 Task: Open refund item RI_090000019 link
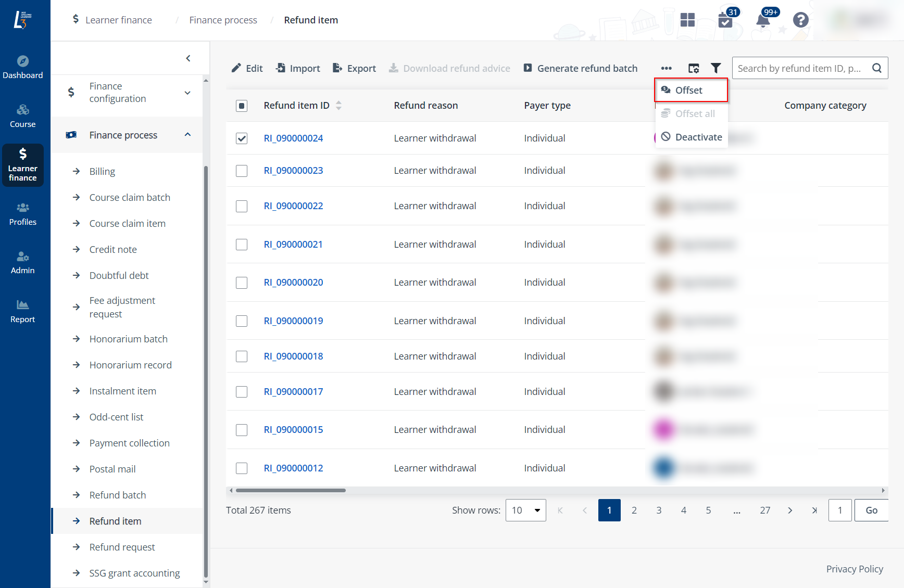[x=293, y=321]
